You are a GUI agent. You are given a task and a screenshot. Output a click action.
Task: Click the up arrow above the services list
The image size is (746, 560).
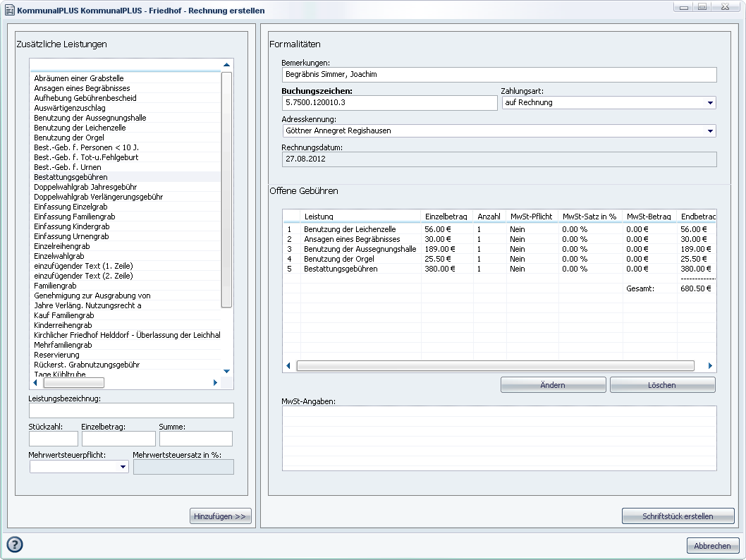click(226, 65)
